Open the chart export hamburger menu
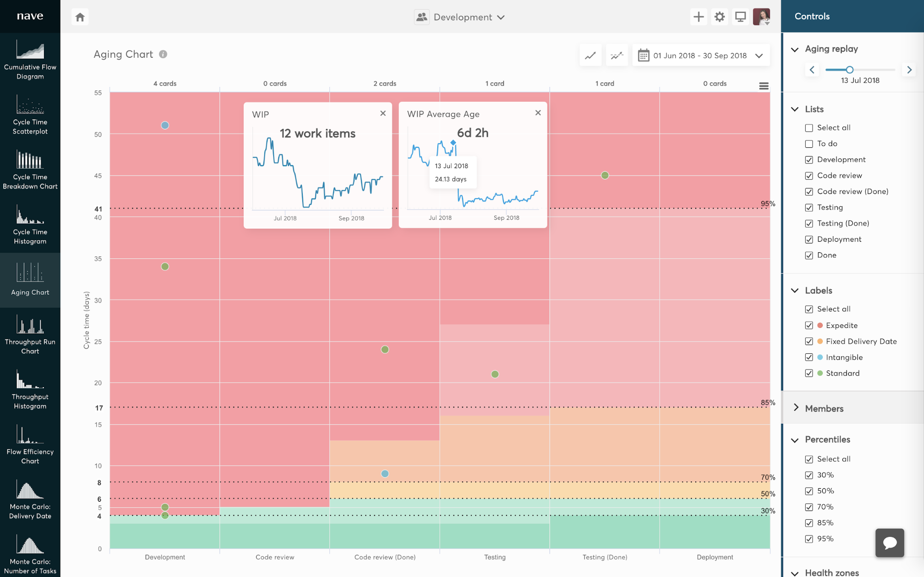The image size is (924, 577). pos(764,86)
